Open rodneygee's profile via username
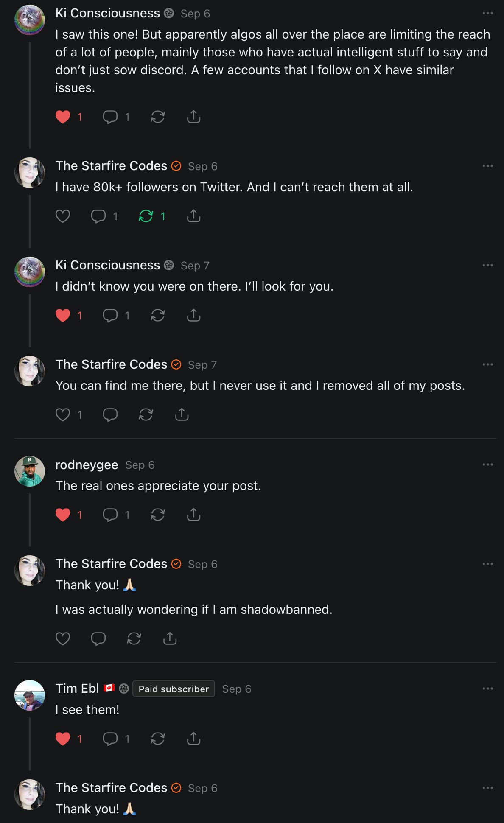 (87, 465)
